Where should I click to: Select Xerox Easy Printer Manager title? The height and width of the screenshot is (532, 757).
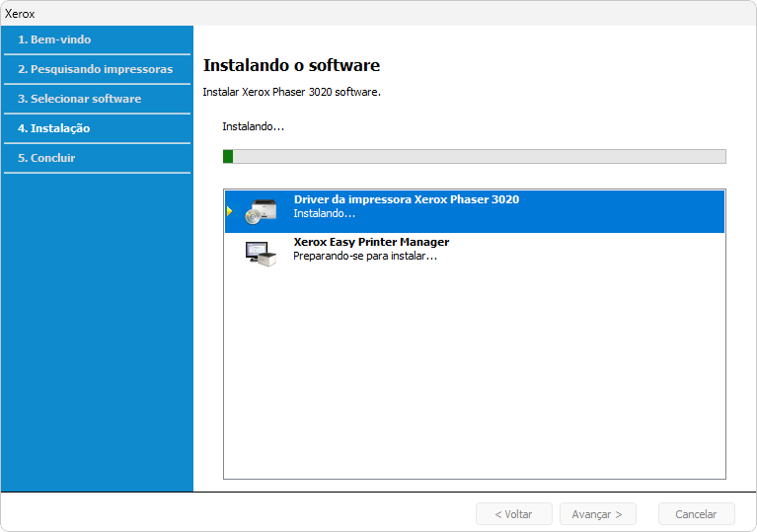pyautogui.click(x=371, y=242)
